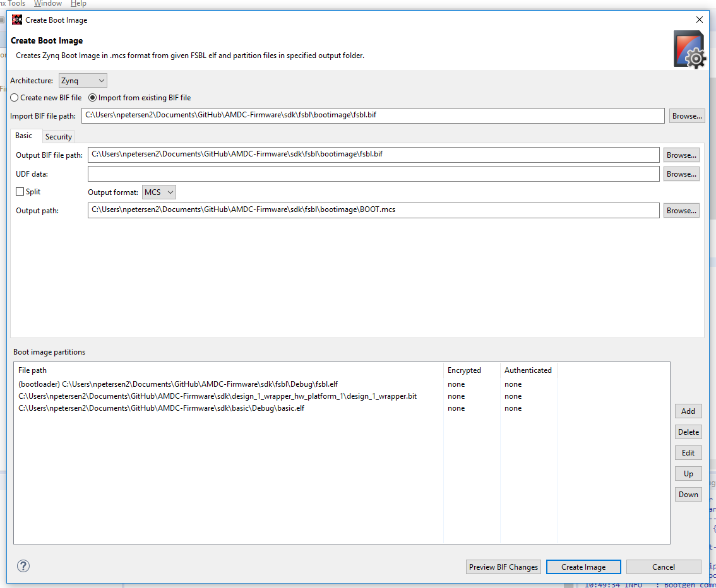Image resolution: width=716 pixels, height=588 pixels.
Task: Select the bootloader fsbl.elf partition row
Action: pyautogui.click(x=342, y=384)
